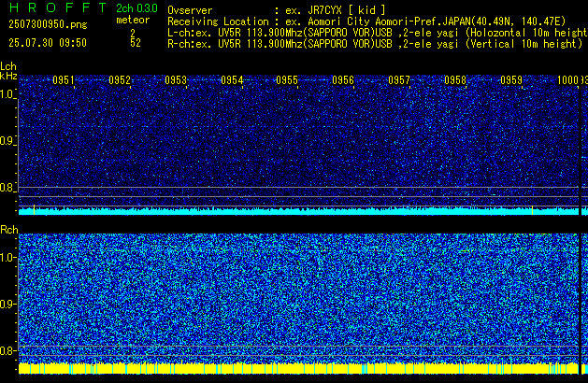
Task: Click the 0958 time marker
Action: coord(455,80)
